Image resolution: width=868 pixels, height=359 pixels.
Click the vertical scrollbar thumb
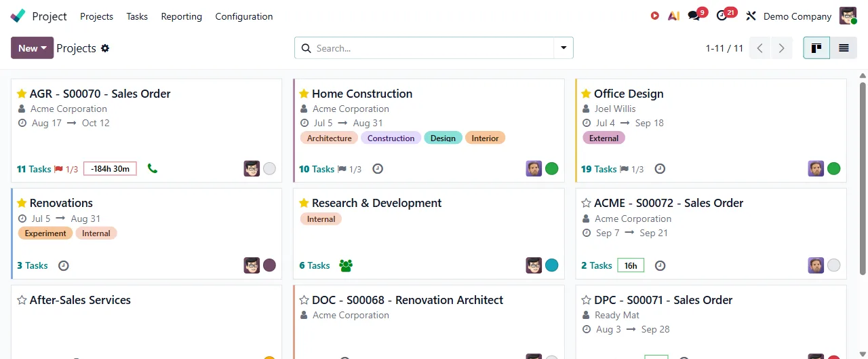(863, 178)
